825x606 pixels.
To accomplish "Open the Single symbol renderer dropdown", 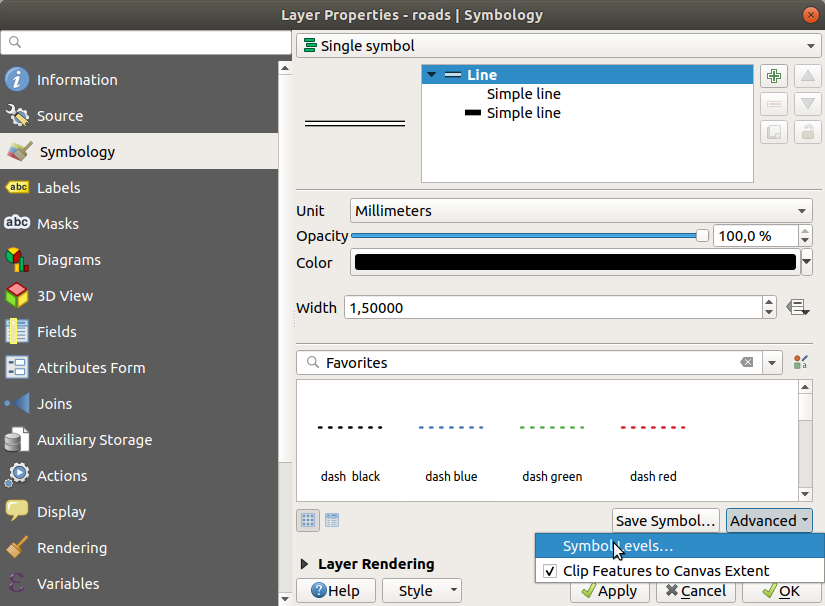I will (x=558, y=46).
